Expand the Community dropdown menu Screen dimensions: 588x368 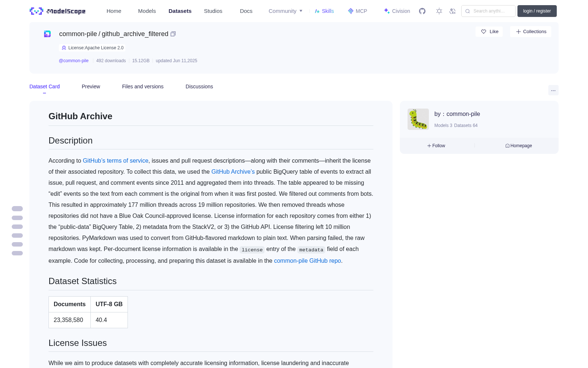coord(286,11)
